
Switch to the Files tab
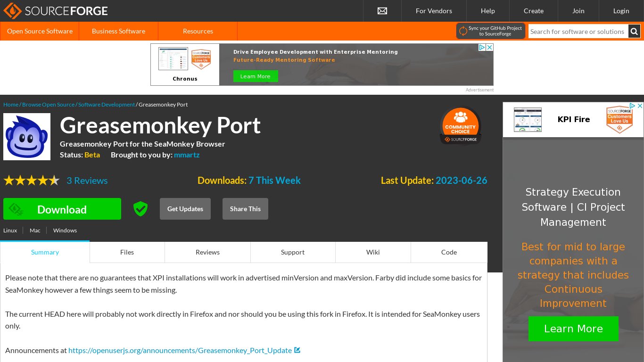pyautogui.click(x=127, y=252)
